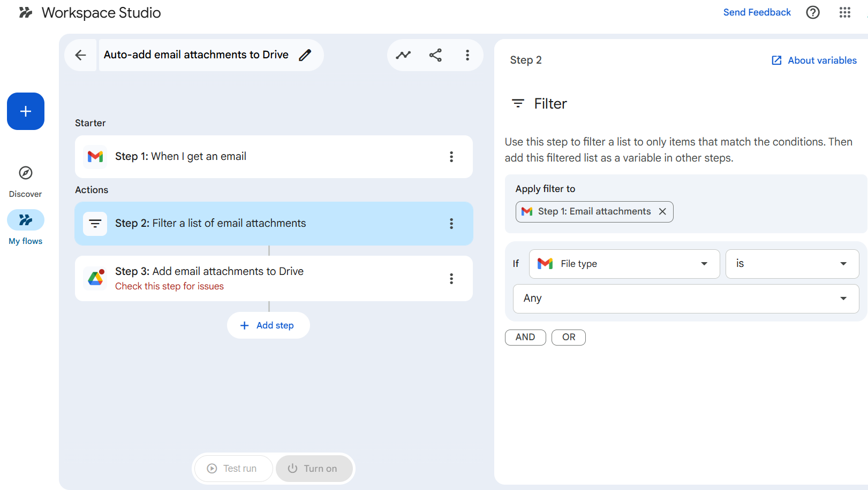Open the help question mark icon
Screen dimensions: 868x490
[x=812, y=12]
